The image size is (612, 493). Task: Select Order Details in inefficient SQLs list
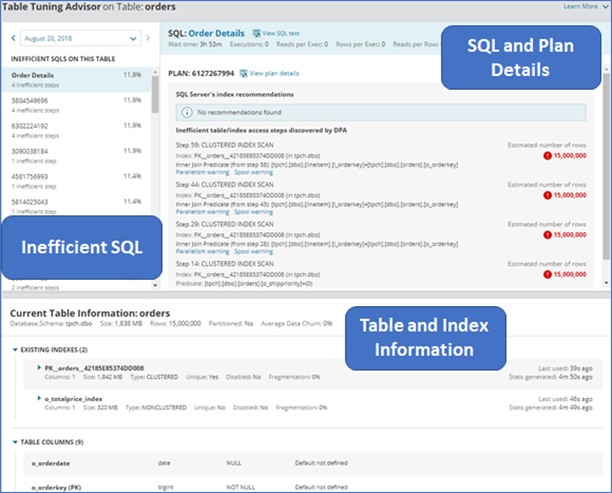tap(76, 80)
